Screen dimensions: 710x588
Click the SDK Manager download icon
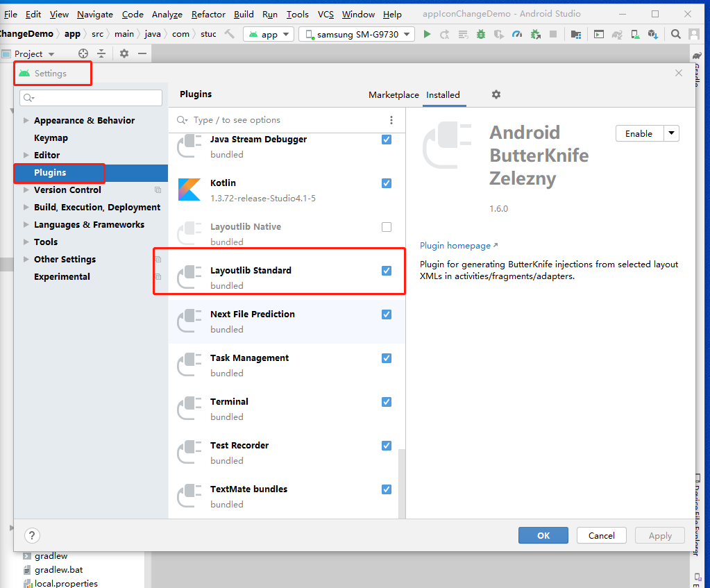click(x=652, y=34)
